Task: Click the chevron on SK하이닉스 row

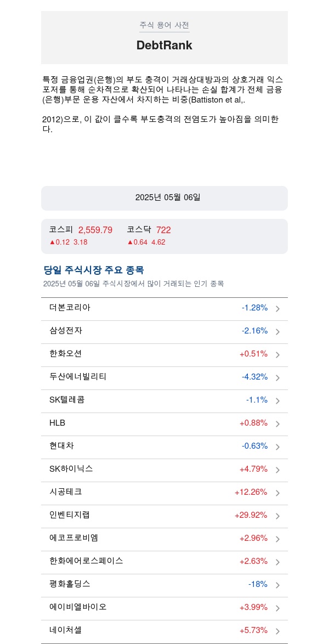Action: click(277, 470)
